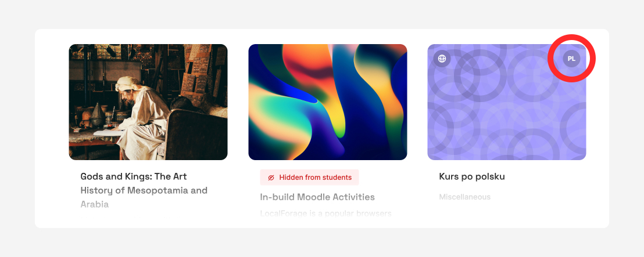Click the LocalForage description text
Image resolution: width=644 pixels, height=257 pixels.
(325, 213)
